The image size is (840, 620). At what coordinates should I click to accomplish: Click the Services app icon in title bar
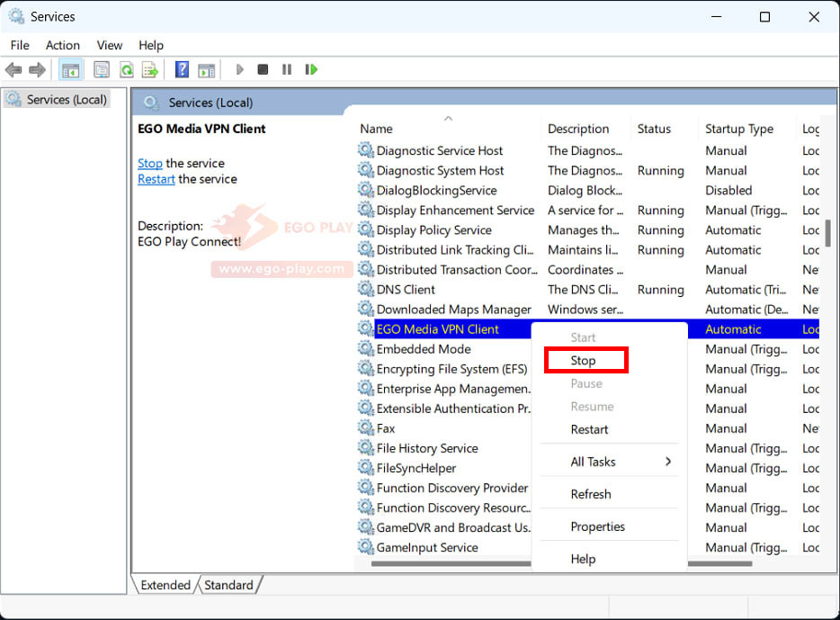[16, 16]
